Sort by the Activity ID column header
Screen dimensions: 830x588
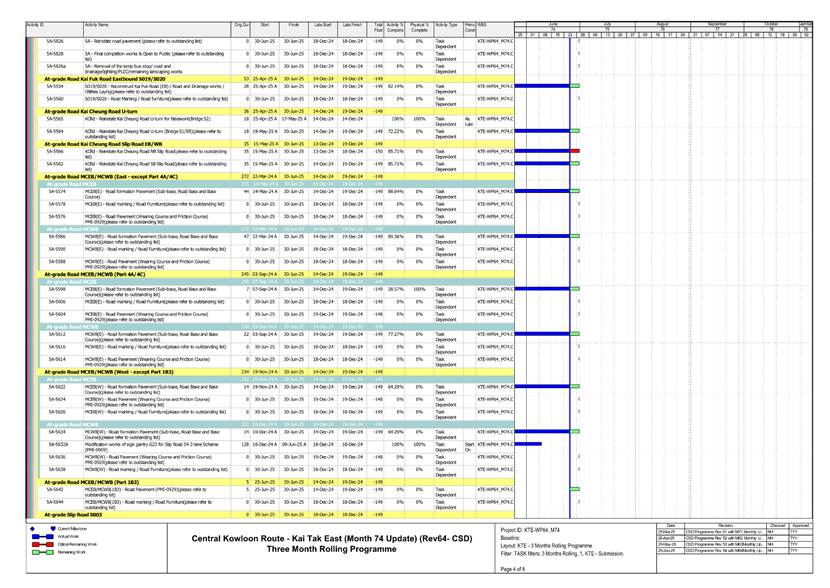(35, 23)
